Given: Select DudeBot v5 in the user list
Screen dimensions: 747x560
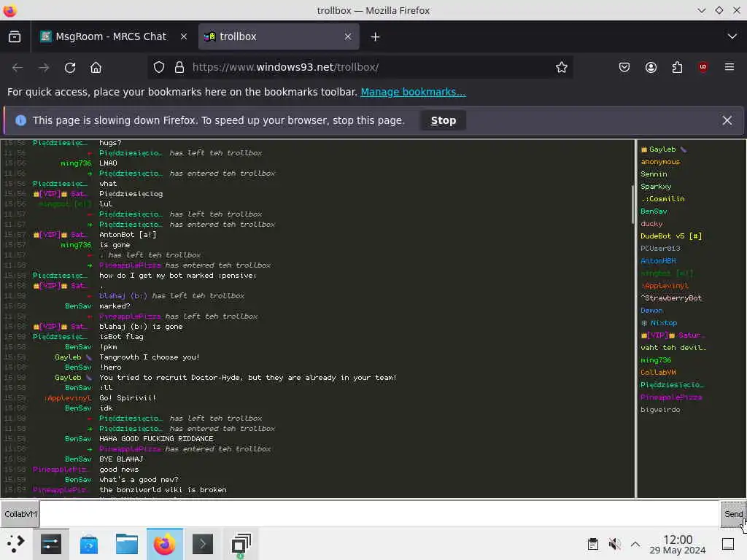Looking at the screenshot, I should click(x=671, y=236).
